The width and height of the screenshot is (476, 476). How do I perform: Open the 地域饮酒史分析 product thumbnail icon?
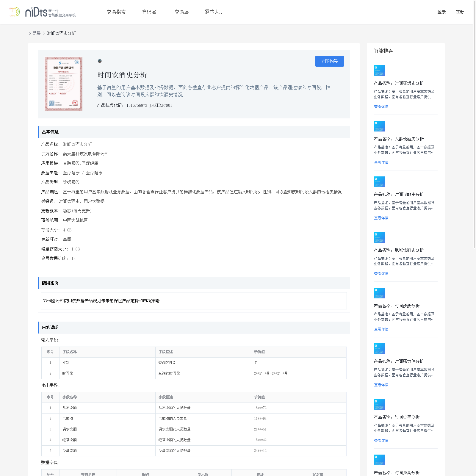(379, 237)
